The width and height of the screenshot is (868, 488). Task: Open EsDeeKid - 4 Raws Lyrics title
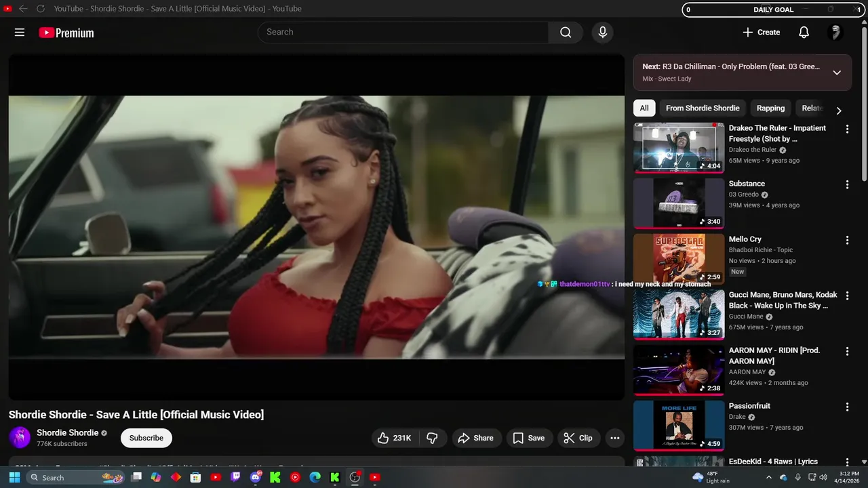[773, 462]
